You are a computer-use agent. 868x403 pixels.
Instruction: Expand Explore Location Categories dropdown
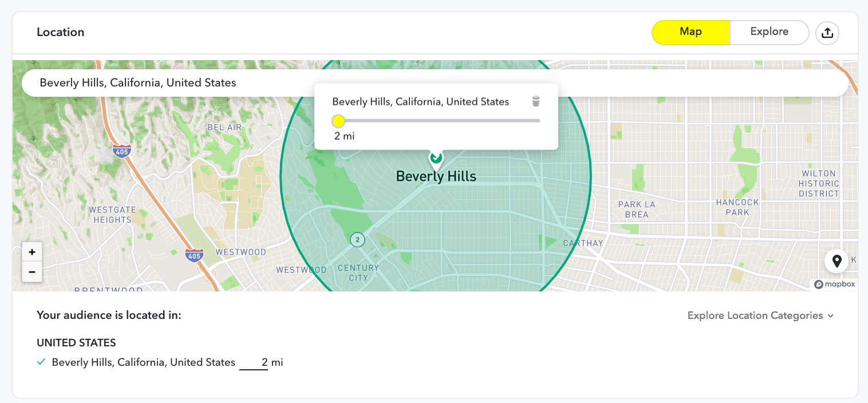coord(760,315)
